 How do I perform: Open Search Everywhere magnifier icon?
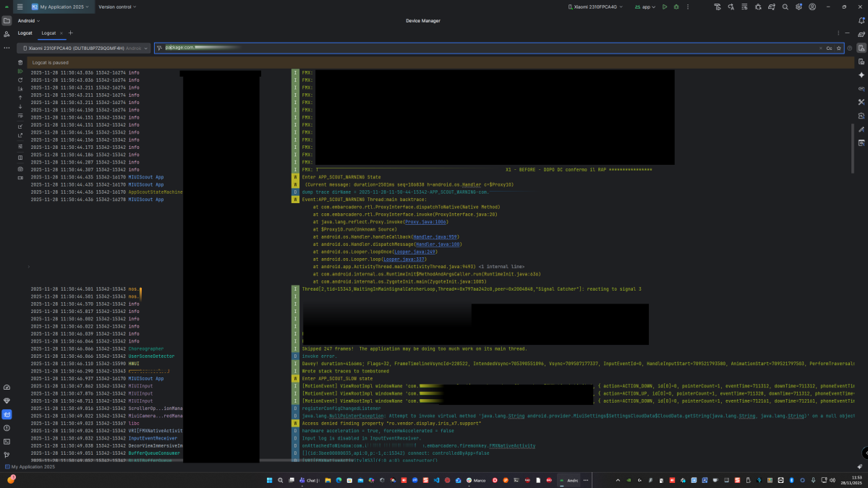point(786,7)
